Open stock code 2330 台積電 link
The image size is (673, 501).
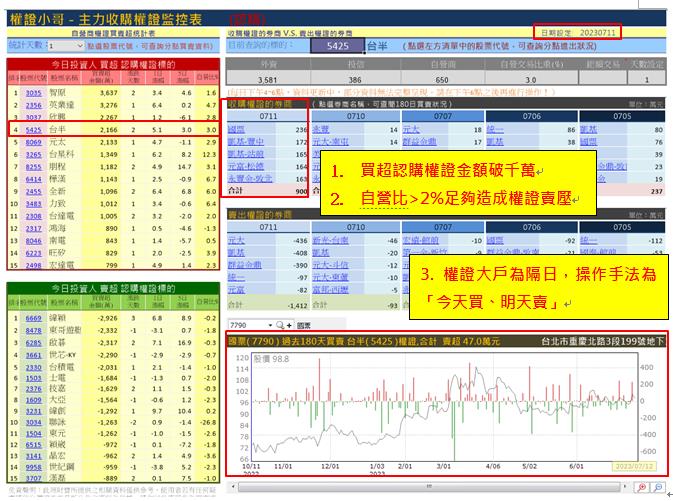click(x=33, y=367)
